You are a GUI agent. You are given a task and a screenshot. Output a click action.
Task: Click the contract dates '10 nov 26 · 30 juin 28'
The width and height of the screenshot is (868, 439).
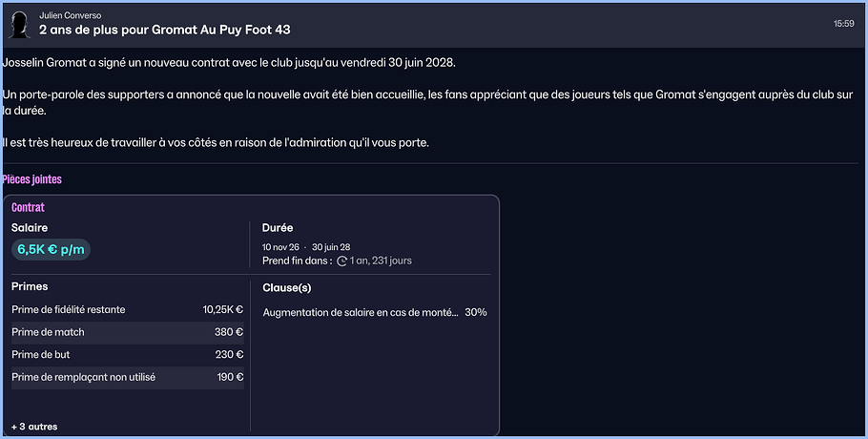306,247
